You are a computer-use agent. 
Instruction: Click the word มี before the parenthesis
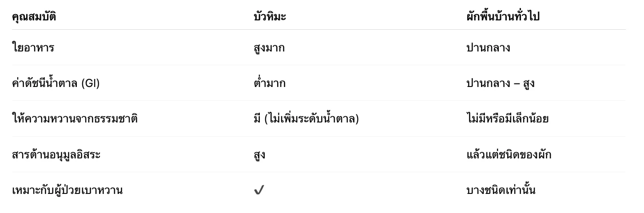257,119
